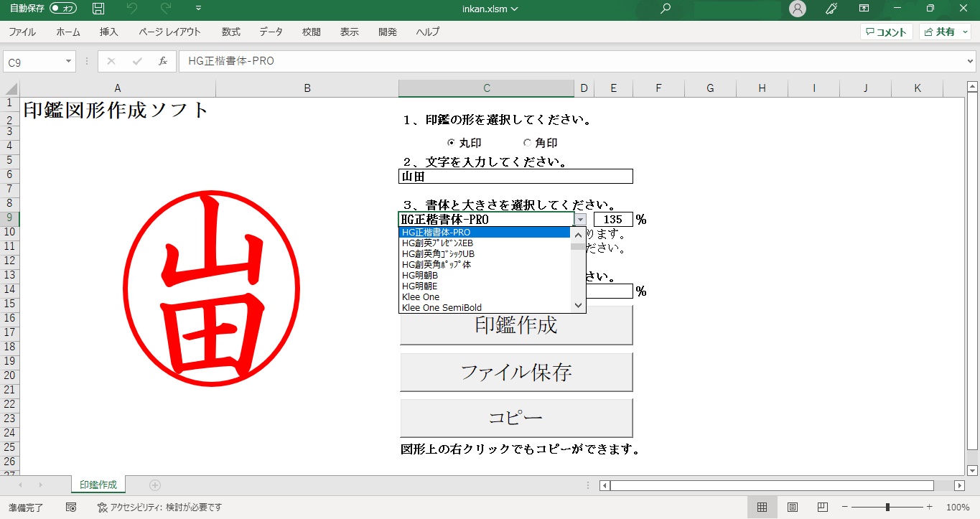
Task: Click the add new sheet plus icon
Action: click(155, 485)
